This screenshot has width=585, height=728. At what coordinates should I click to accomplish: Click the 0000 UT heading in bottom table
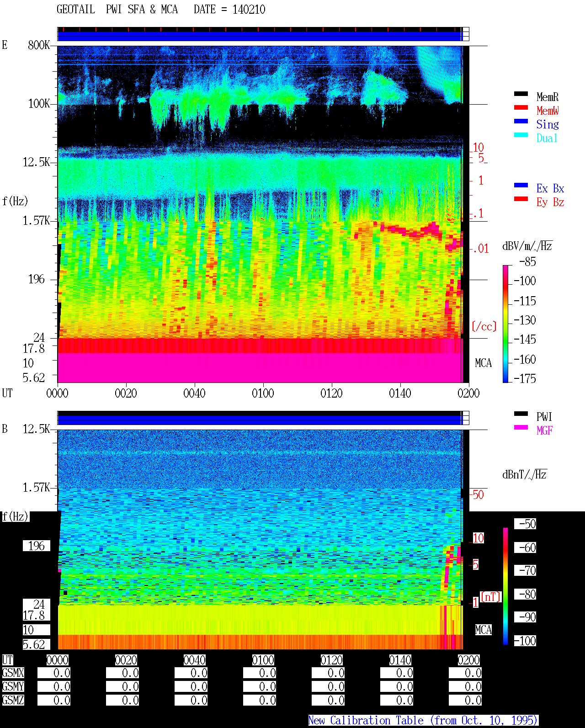click(x=58, y=660)
